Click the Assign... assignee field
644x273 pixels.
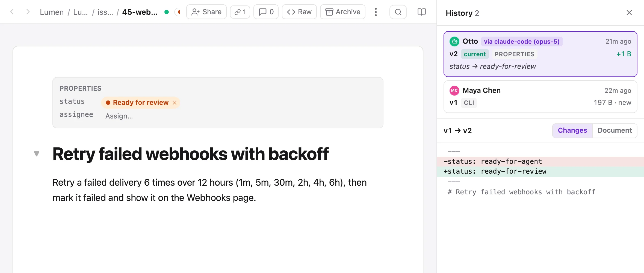click(x=119, y=116)
